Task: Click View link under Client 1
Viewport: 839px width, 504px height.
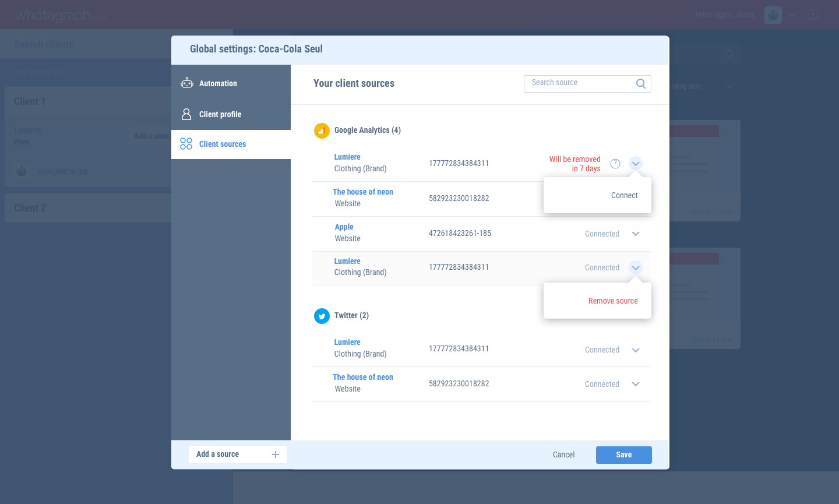Action: click(x=21, y=142)
